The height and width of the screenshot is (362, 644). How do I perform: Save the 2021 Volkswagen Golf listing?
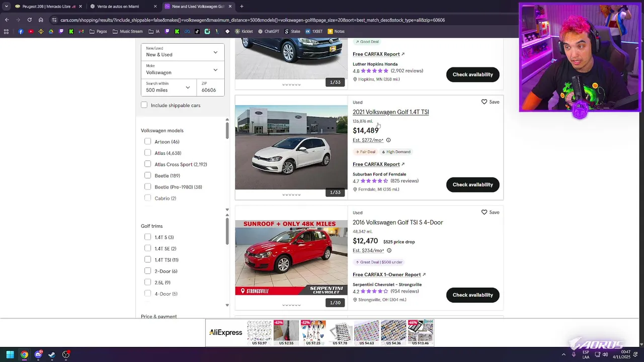click(x=490, y=102)
